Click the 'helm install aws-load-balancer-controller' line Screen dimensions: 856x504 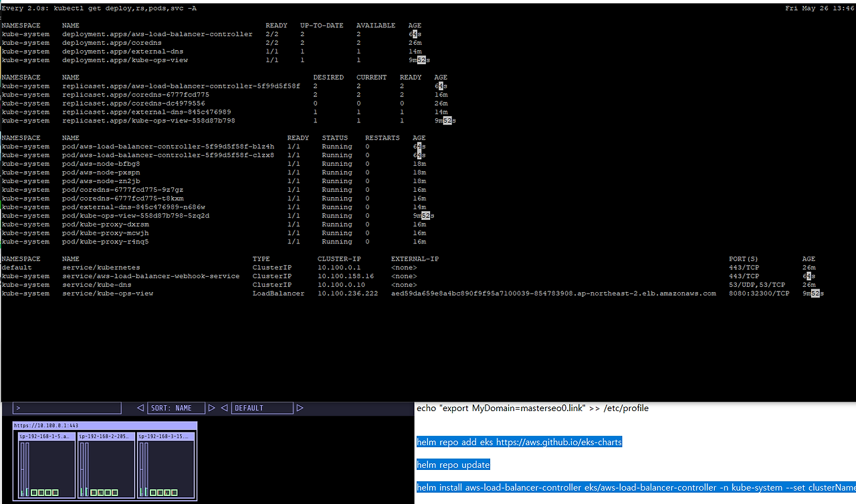pos(636,487)
